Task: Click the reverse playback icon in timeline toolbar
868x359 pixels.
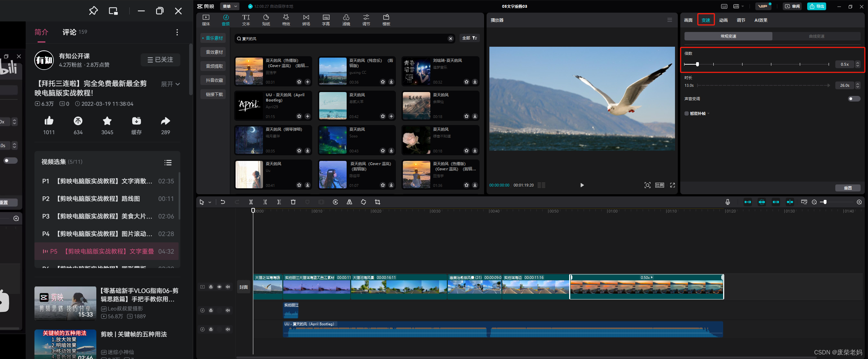Action: click(x=335, y=202)
